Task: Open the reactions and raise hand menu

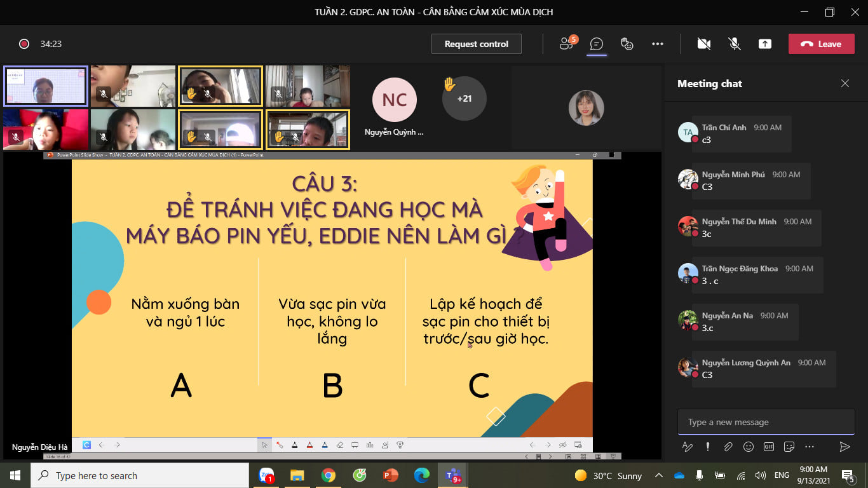Action: click(627, 44)
